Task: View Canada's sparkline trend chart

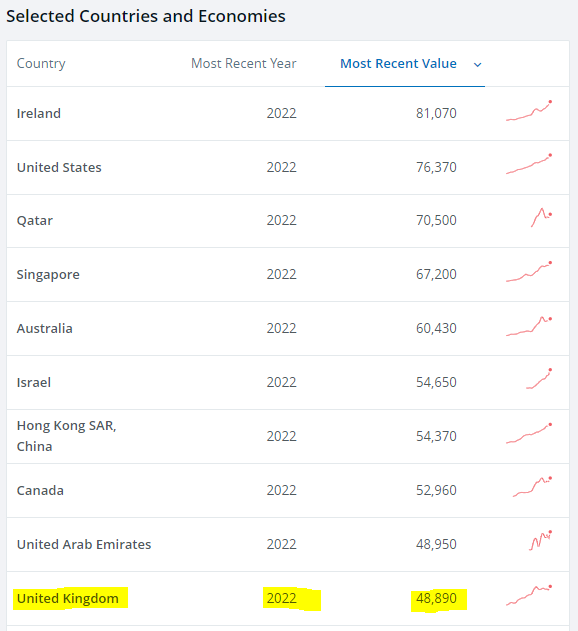Action: (533, 487)
